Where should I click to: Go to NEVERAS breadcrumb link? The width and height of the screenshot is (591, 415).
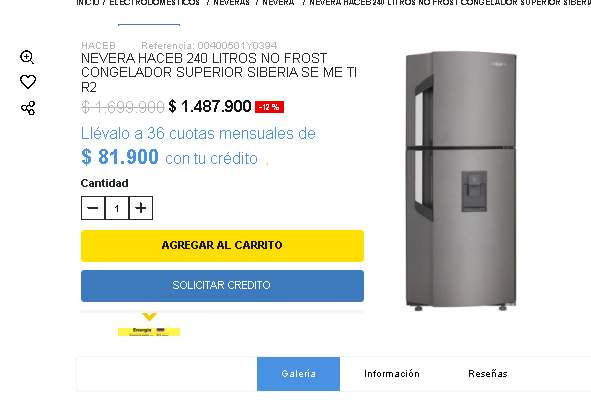pyautogui.click(x=231, y=3)
